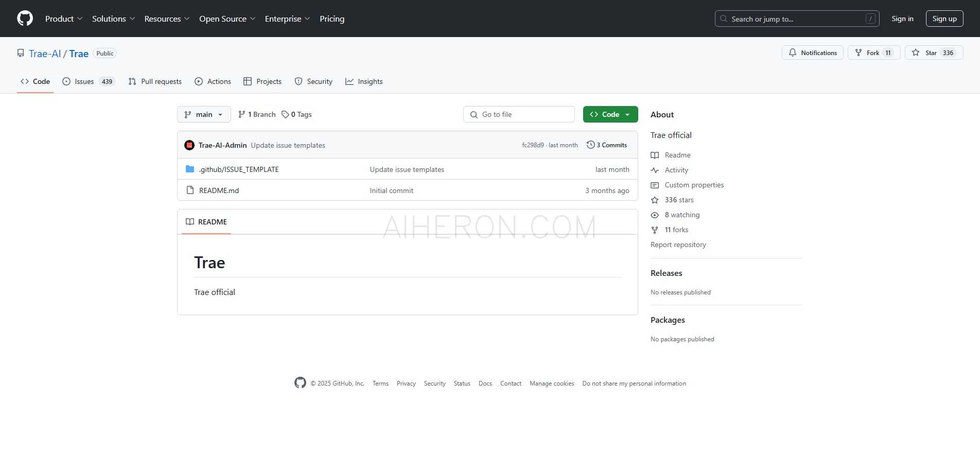Screen dimensions: 980x453
Task: View 11 forks link
Action: (x=676, y=230)
